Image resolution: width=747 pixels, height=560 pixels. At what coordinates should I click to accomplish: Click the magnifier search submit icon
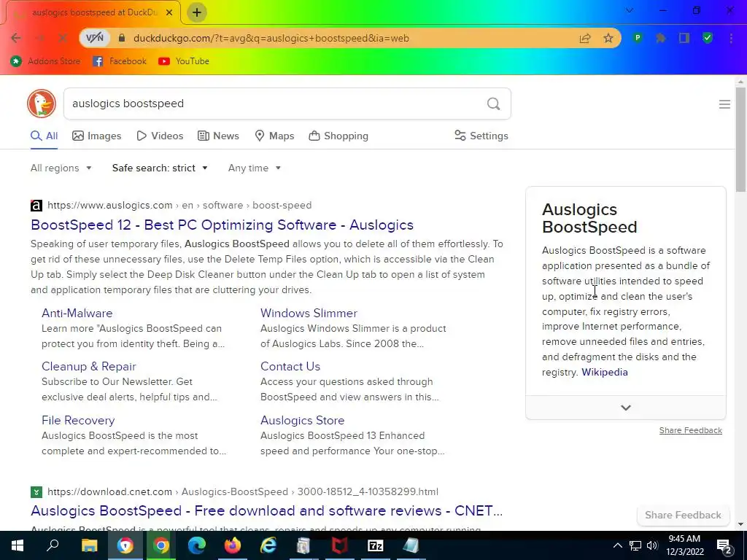pyautogui.click(x=494, y=104)
